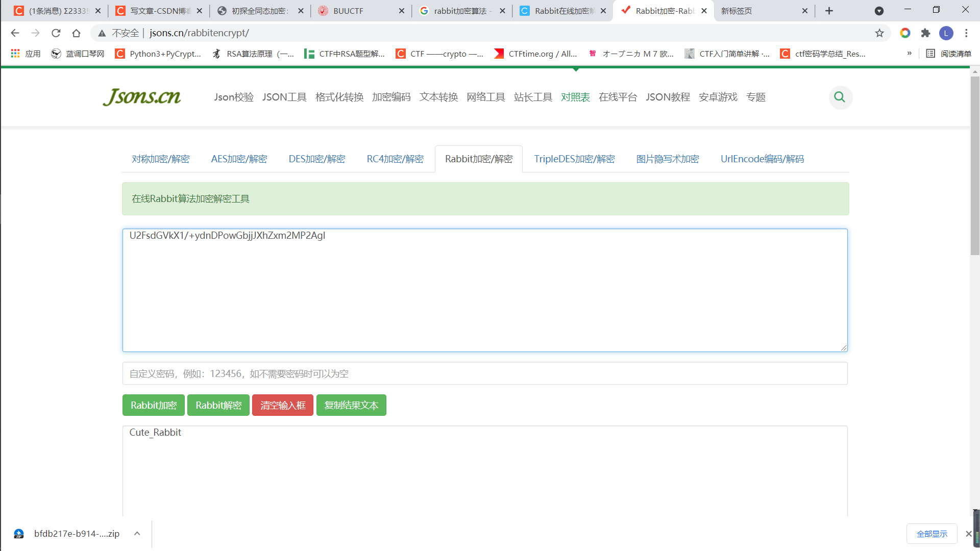
Task: Click the bookmark star in the address bar
Action: (879, 33)
